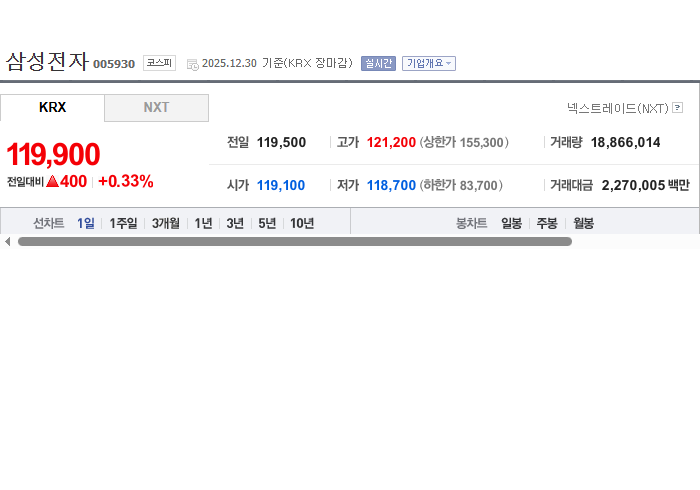The image size is (700, 490).
Task: Click the previous close value 119,500
Action: (x=281, y=142)
